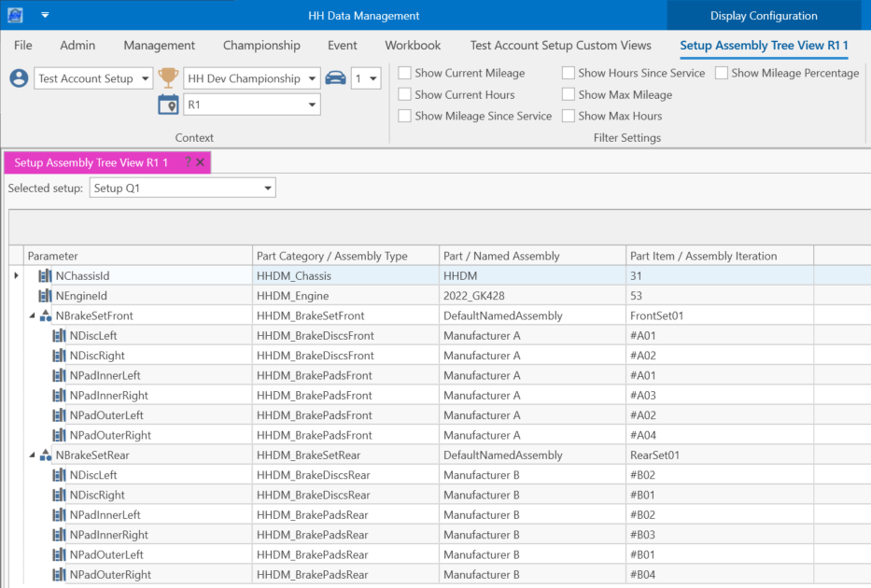This screenshot has height=588, width=871.
Task: Enable Show Current Mileage checkbox
Action: (x=405, y=73)
